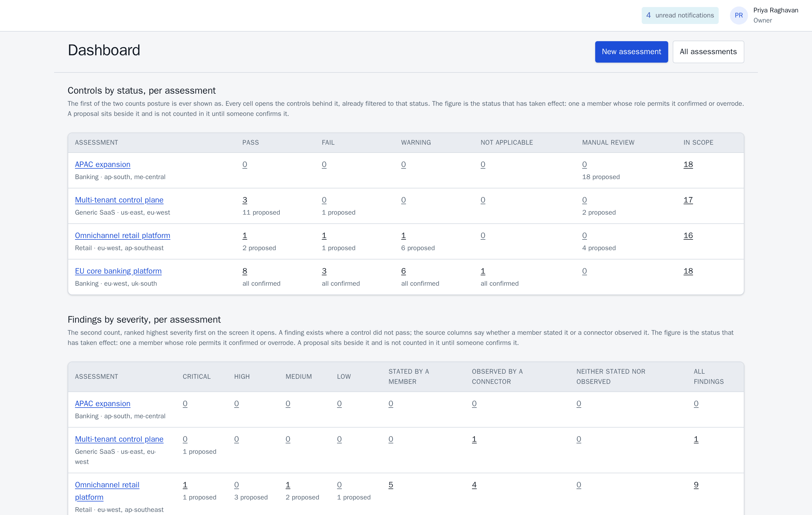This screenshot has height=515, width=812.
Task: Open the Manual review count for APAC expansion controls
Action: pos(584,164)
